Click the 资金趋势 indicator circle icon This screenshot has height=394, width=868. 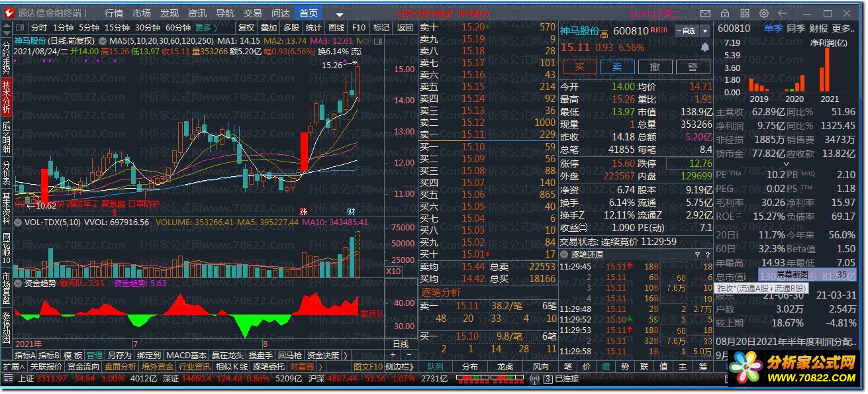[x=19, y=283]
